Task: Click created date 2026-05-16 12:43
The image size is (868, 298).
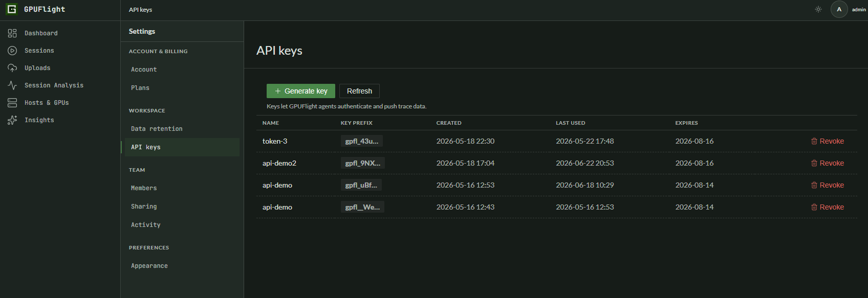Action: coord(465,207)
